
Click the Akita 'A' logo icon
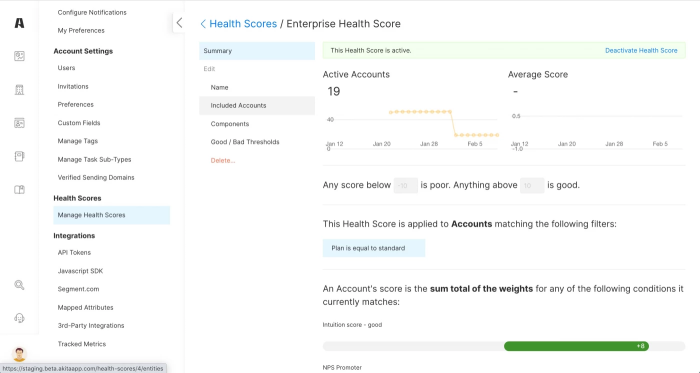19,23
